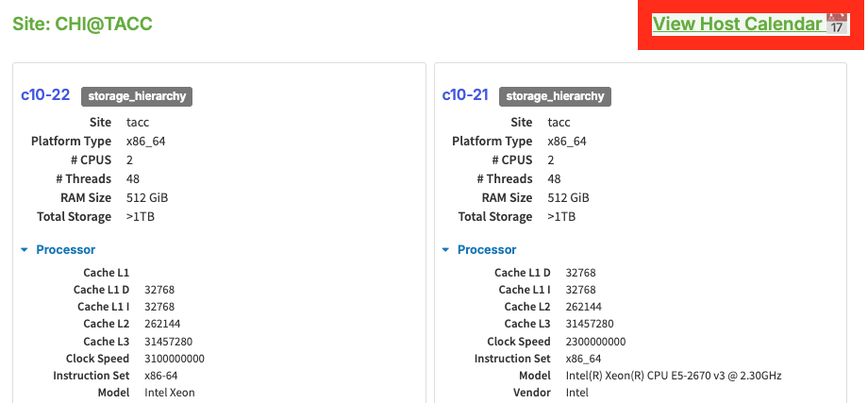868x403 pixels.
Task: Click the calendar icon showing 17
Action: click(838, 25)
